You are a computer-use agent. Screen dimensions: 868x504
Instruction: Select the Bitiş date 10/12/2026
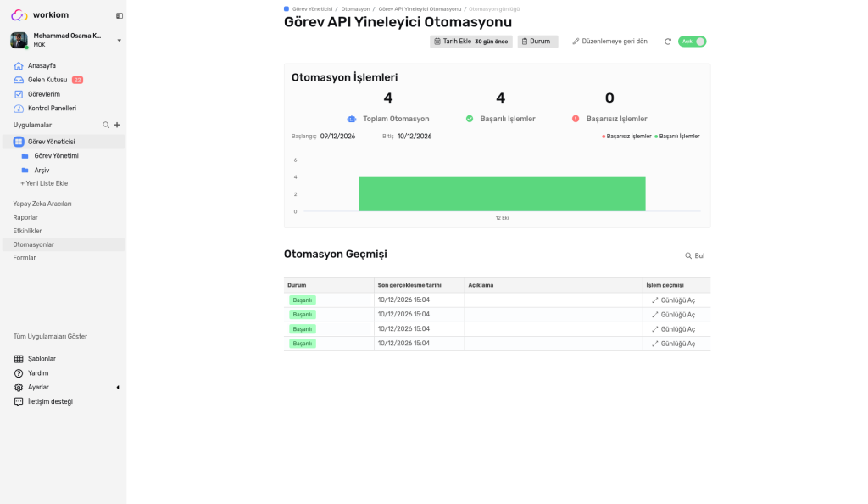tap(415, 137)
